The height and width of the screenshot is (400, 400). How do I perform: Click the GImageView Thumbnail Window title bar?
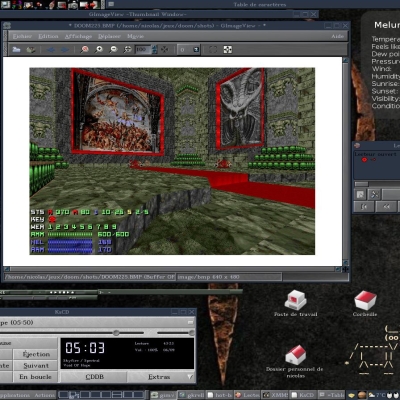pyautogui.click(x=159, y=14)
